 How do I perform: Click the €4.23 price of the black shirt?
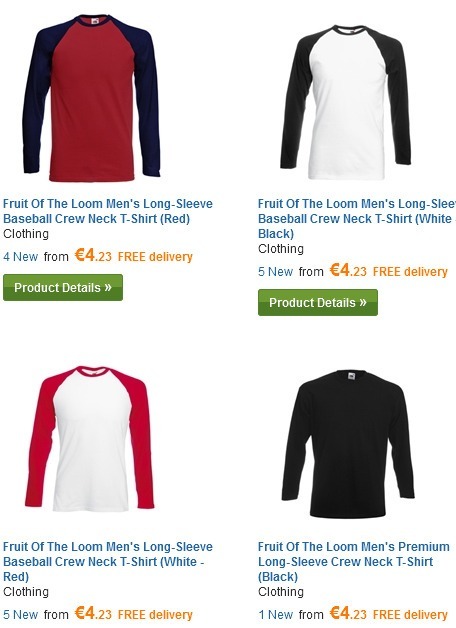348,613
